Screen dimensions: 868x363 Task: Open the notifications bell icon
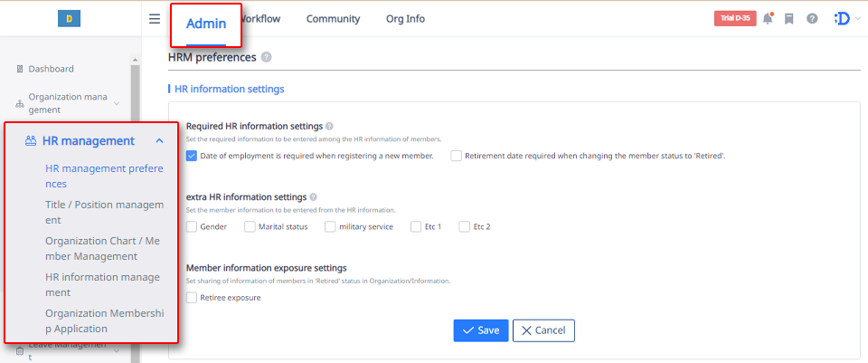pos(768,19)
